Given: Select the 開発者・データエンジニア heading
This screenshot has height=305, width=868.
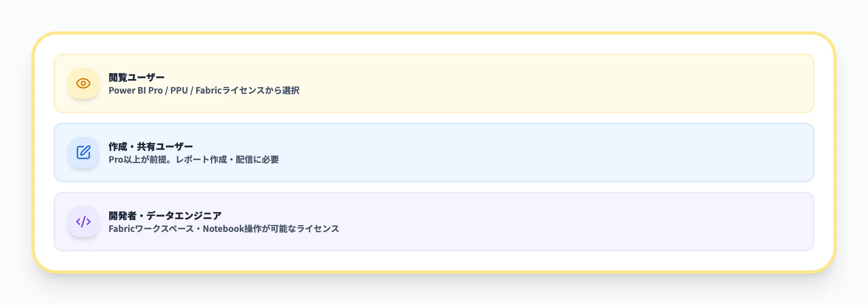Looking at the screenshot, I should pyautogui.click(x=164, y=215).
